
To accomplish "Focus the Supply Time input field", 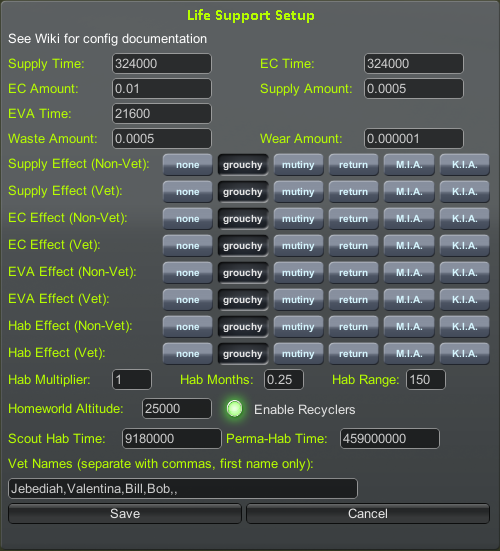I will 162,64.
